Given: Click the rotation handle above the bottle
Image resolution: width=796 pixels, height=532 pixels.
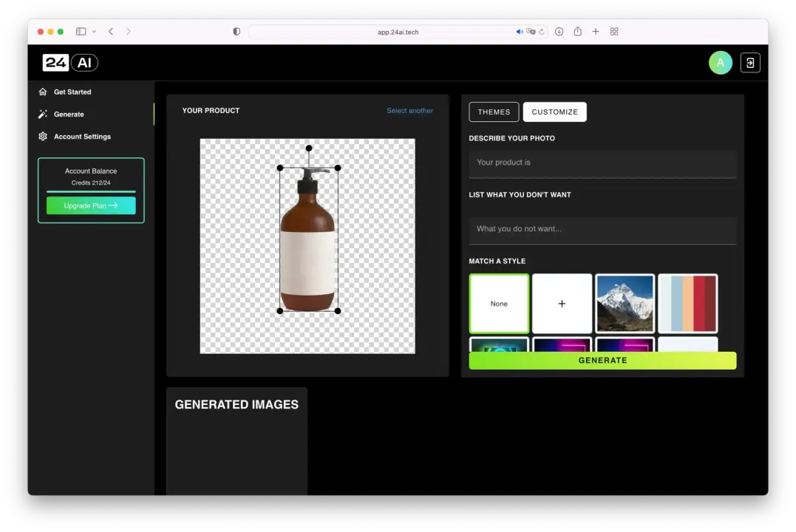Looking at the screenshot, I should [309, 149].
